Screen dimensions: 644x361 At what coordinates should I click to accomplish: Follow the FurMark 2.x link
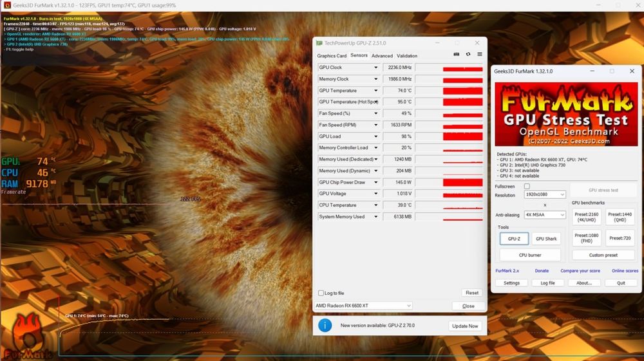507,271
